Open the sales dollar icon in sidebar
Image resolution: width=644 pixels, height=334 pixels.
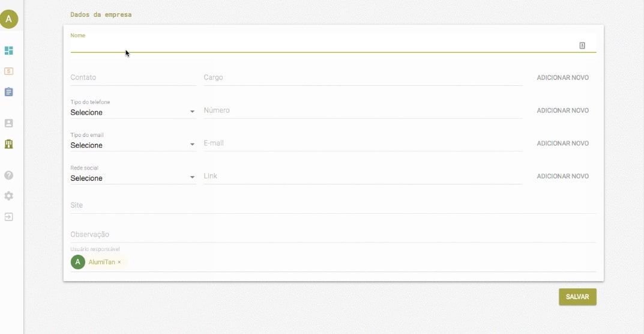pyautogui.click(x=8, y=71)
